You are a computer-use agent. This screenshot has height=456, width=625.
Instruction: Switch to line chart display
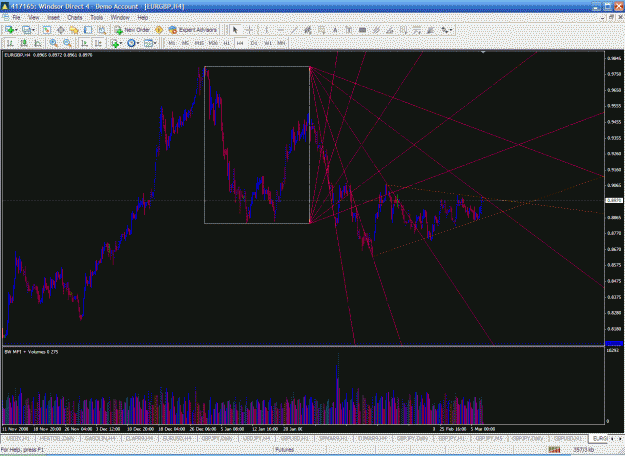pos(38,43)
